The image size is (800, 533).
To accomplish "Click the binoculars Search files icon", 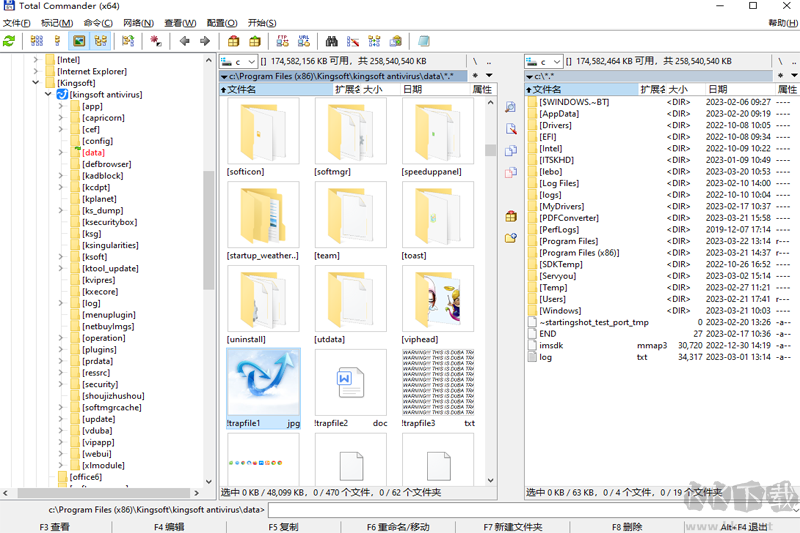I will [331, 41].
